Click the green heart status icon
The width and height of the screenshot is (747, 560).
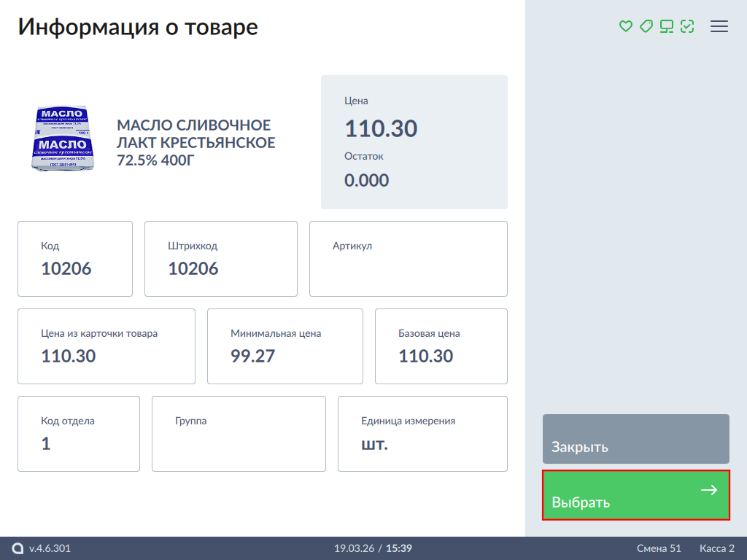pyautogui.click(x=625, y=26)
